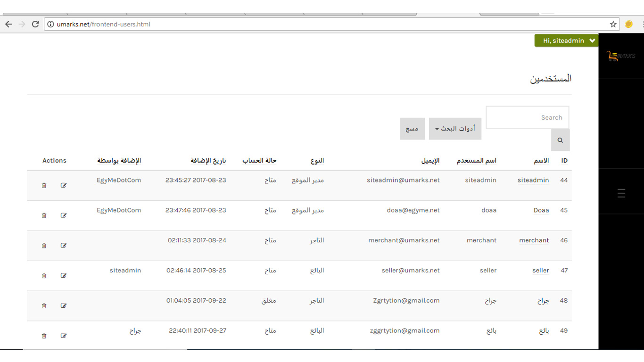Click the مغلق closed status in row 48
644x362 pixels.
click(x=269, y=301)
